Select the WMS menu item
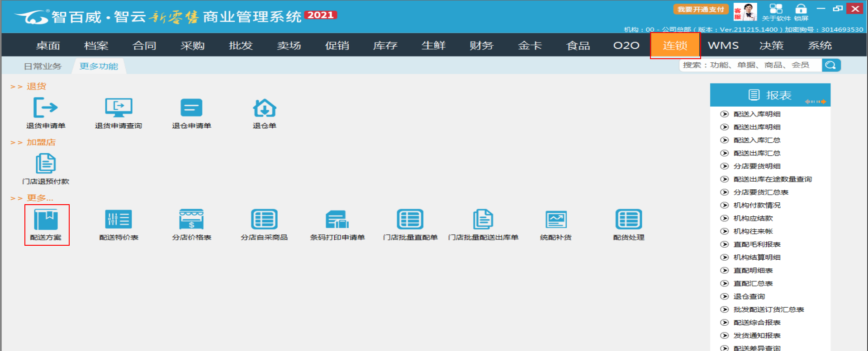Screen dimensions: 868x351 (x=723, y=46)
